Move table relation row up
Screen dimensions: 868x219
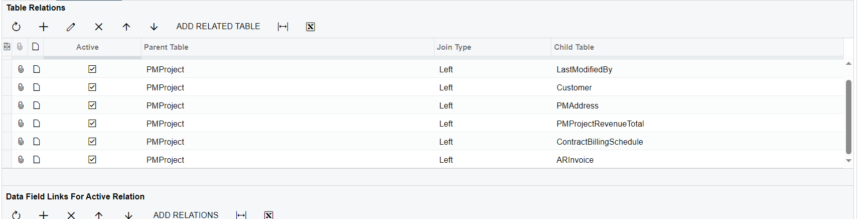[126, 27]
